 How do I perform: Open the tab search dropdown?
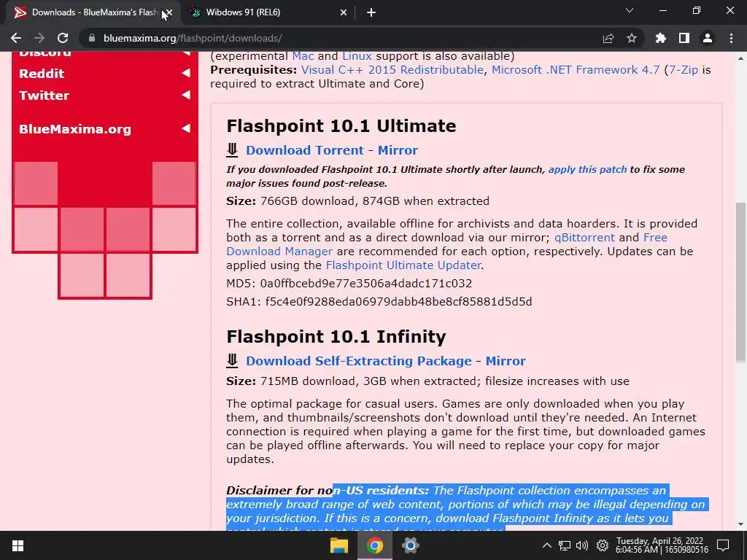[x=630, y=10]
